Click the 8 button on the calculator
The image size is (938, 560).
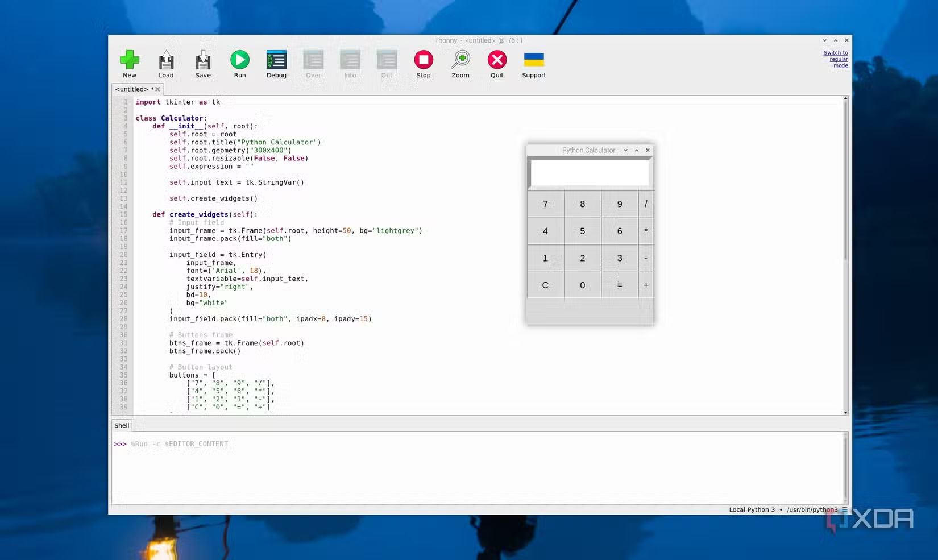[582, 204]
